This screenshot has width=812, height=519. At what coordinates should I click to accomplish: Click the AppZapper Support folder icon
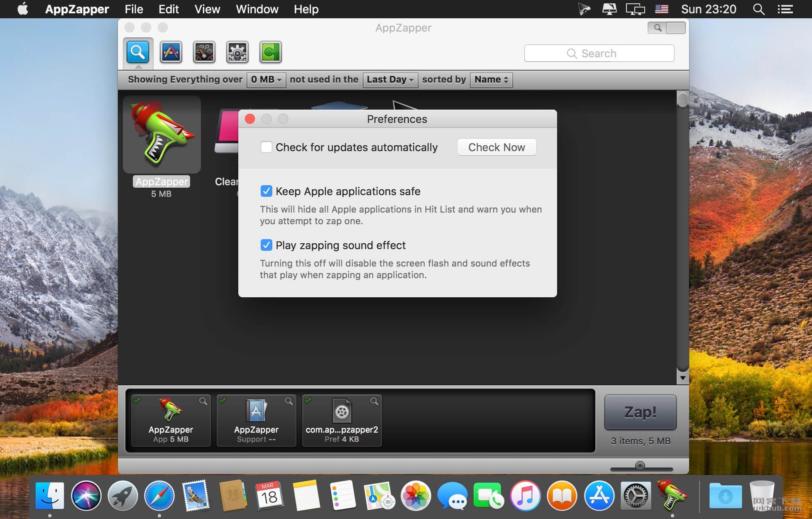[256, 411]
